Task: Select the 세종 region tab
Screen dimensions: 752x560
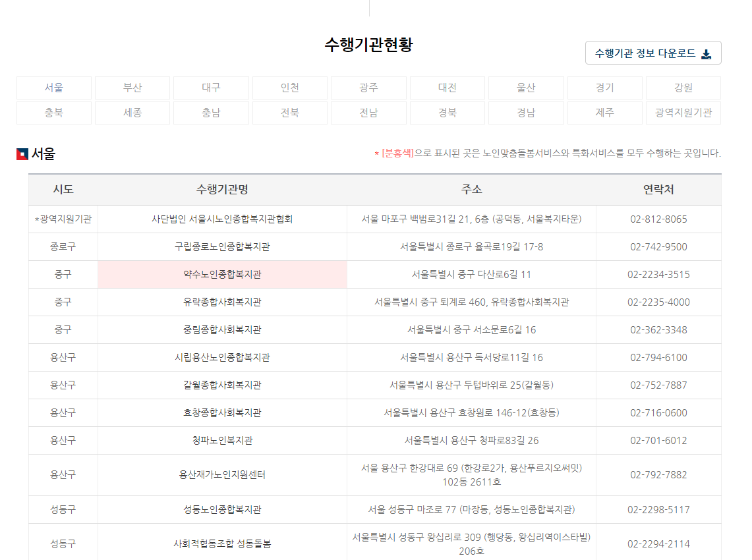Action: click(132, 113)
